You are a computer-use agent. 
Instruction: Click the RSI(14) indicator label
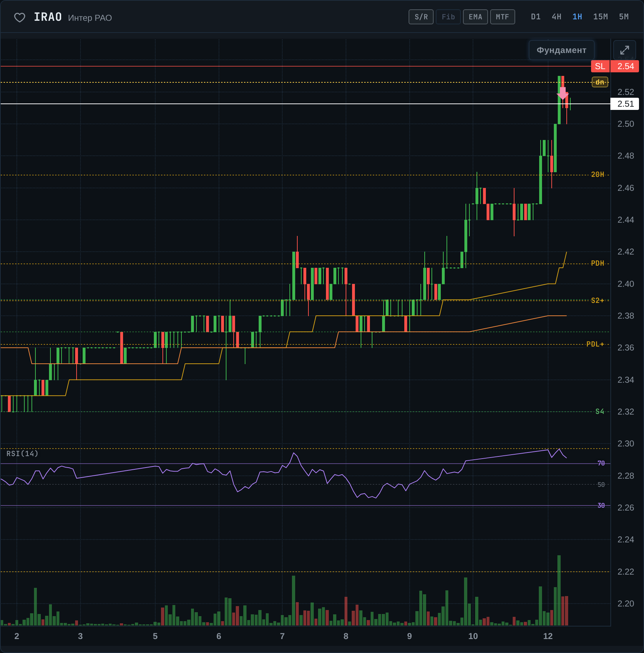click(x=22, y=454)
